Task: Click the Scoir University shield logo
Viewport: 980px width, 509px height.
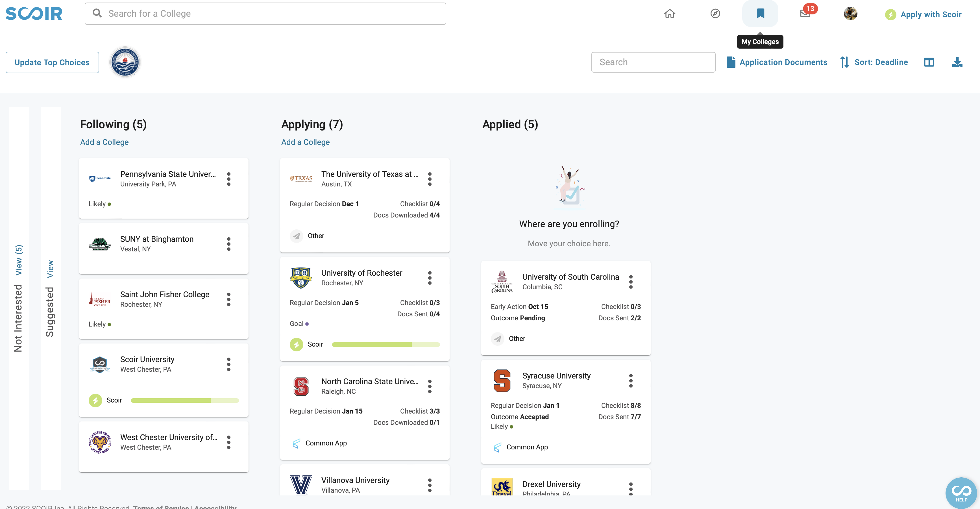Action: coord(100,364)
